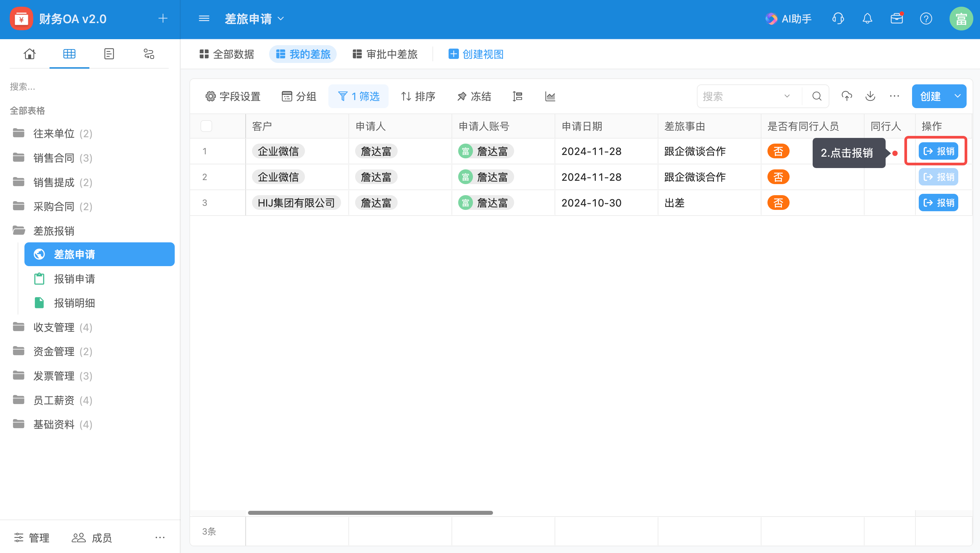Screen dimensions: 980x553
Task: Select the workflow sidebar tab
Action: [149, 54]
